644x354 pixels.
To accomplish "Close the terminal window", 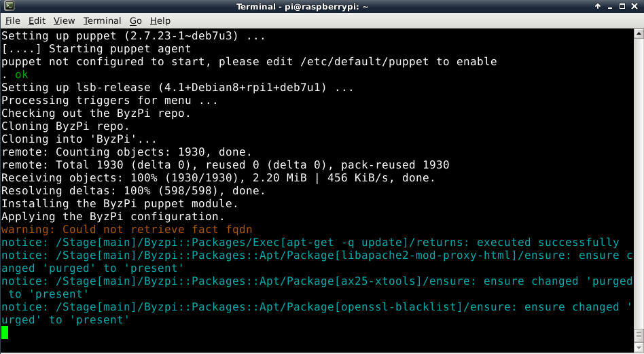I will pyautogui.click(x=634, y=6).
